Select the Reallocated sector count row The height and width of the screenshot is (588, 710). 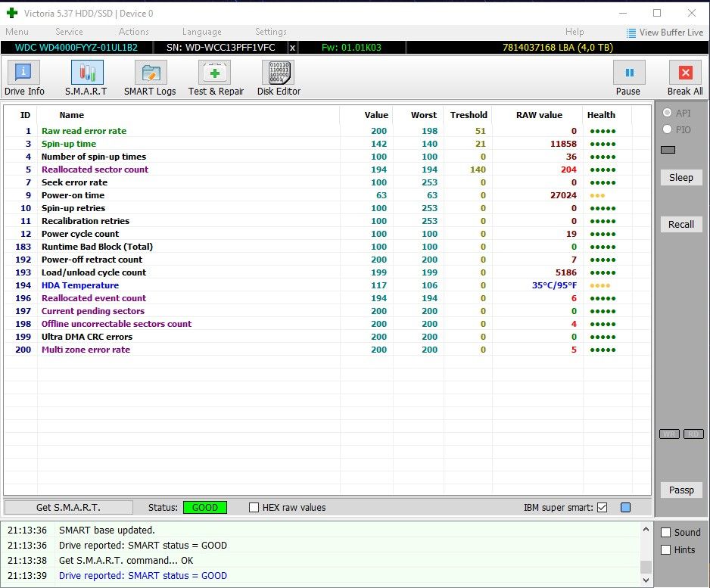tap(327, 170)
